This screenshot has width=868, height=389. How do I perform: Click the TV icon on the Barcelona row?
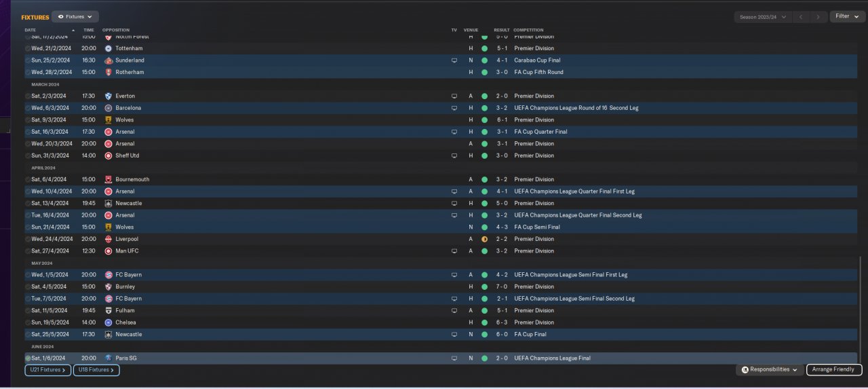pos(454,108)
